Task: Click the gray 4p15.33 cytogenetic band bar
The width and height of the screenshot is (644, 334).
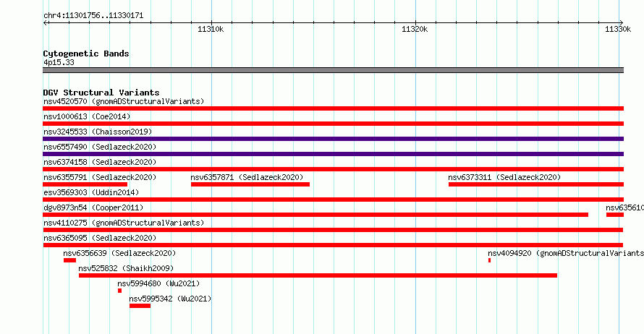Action: pos(333,70)
